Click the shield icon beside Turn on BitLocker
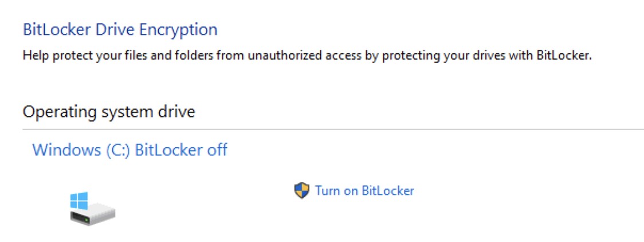Screen dimensions: 644x242 coord(301,190)
